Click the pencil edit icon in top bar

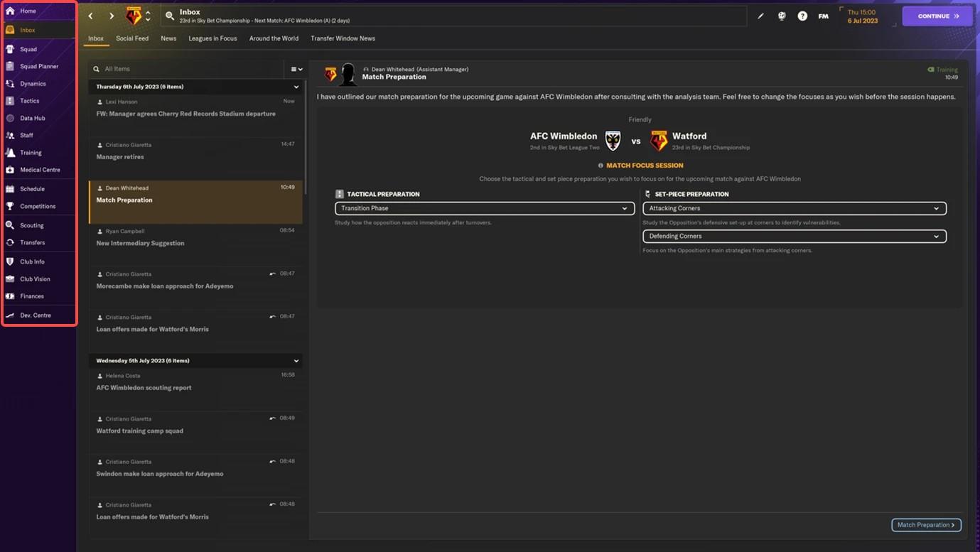click(x=760, y=16)
